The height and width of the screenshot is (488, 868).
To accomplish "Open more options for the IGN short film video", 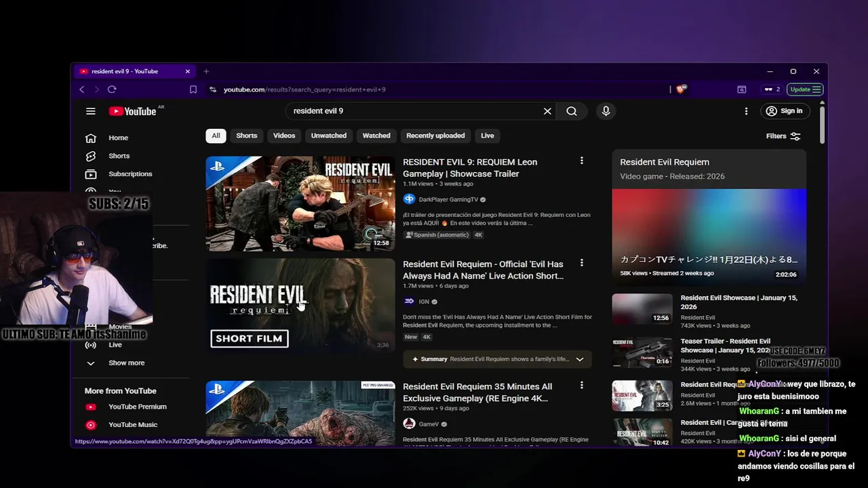I will coord(581,263).
